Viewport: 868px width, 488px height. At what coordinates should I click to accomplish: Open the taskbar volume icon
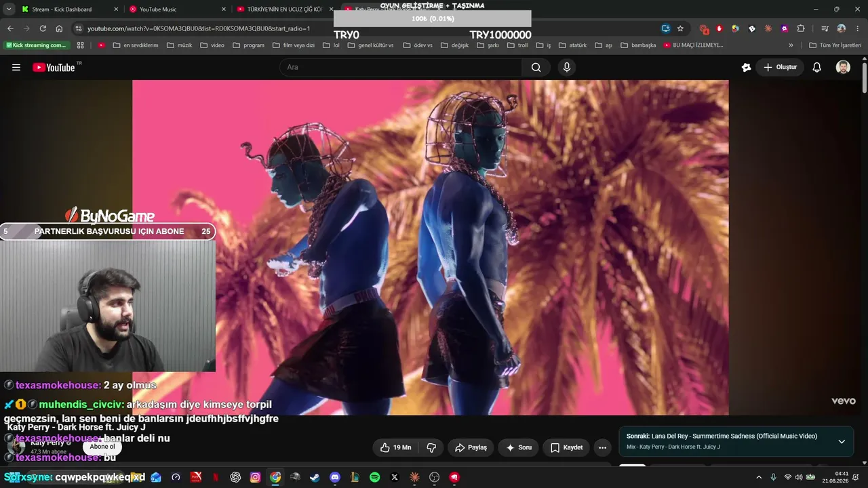point(798,477)
